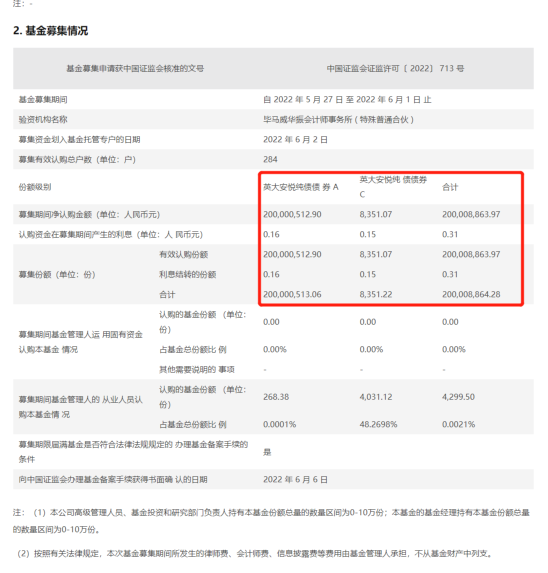Select 200,008,863.97 in the 净认购金额 row

point(471,214)
